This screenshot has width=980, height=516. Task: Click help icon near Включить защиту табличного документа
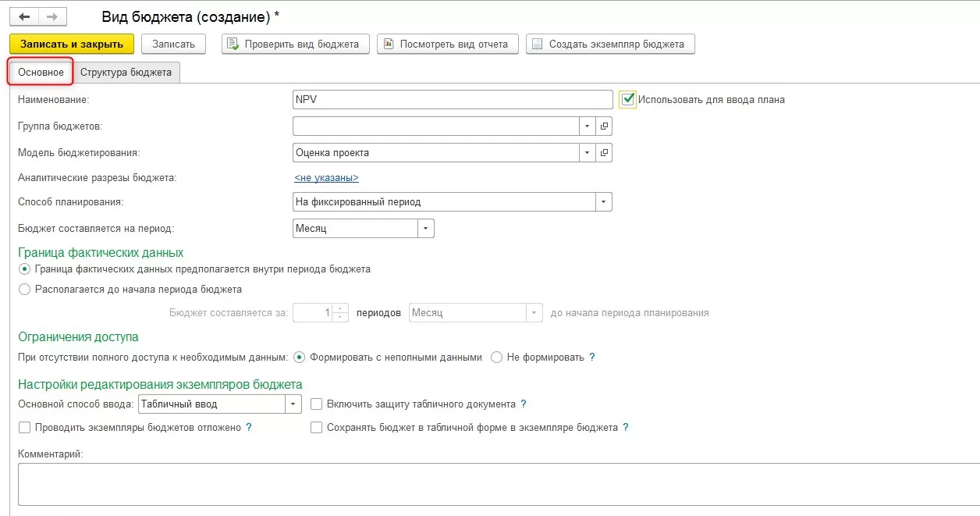(x=524, y=404)
